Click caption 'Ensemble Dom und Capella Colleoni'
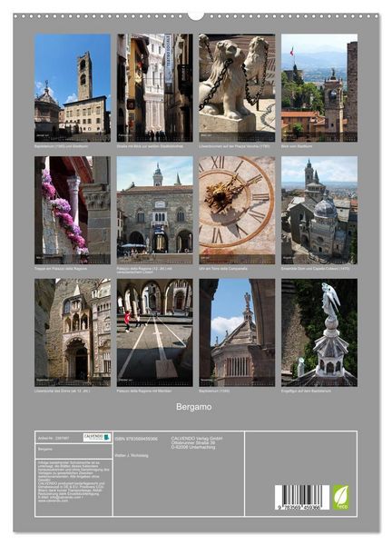This screenshot has width=392, height=545. point(315,269)
